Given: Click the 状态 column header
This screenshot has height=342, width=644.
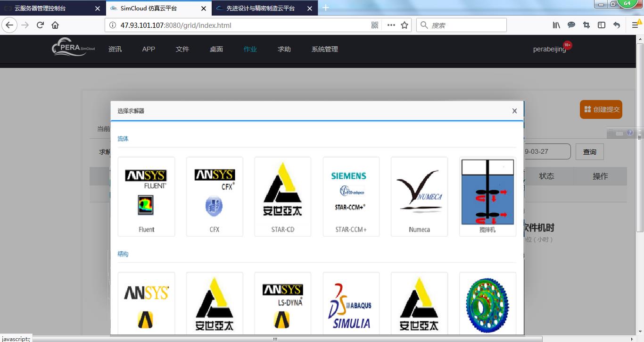Looking at the screenshot, I should click(x=547, y=176).
